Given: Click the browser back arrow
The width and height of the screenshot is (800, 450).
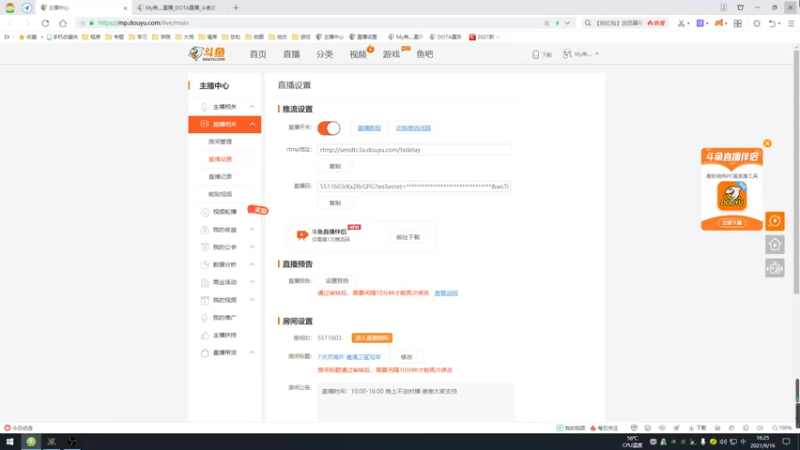Looking at the screenshot, I should [x=10, y=23].
